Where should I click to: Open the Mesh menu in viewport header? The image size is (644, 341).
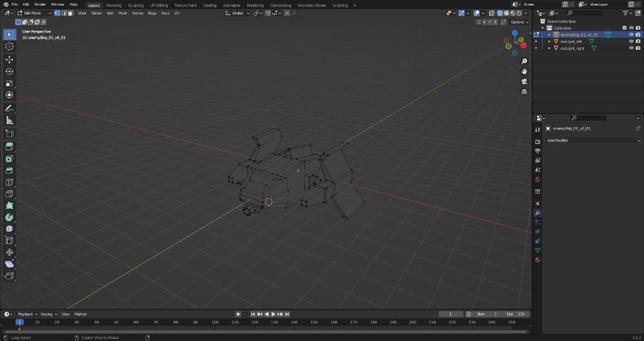coord(123,13)
